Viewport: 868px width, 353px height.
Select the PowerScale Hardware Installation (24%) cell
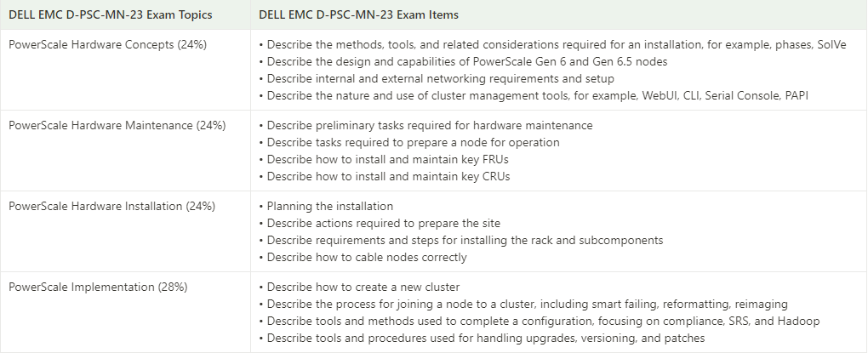[x=125, y=231]
